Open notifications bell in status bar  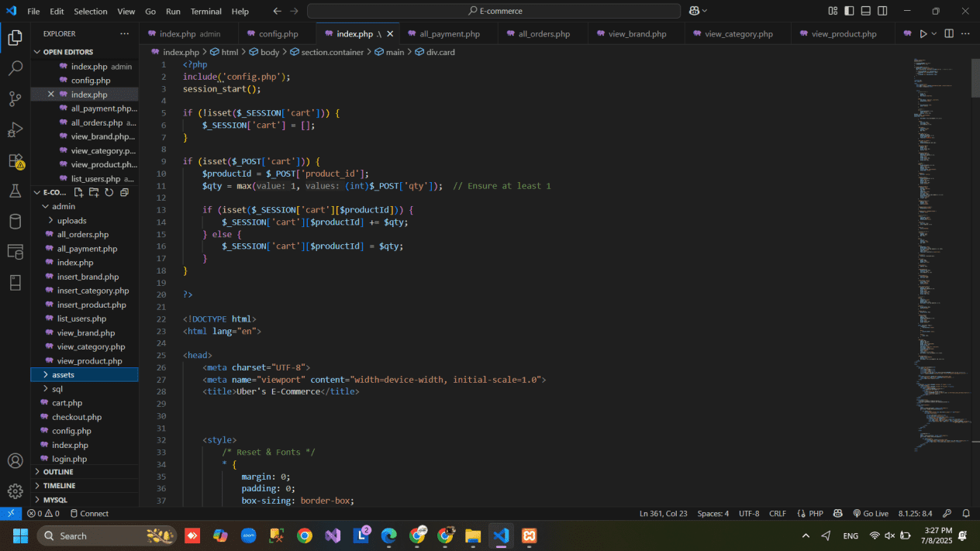point(966,513)
